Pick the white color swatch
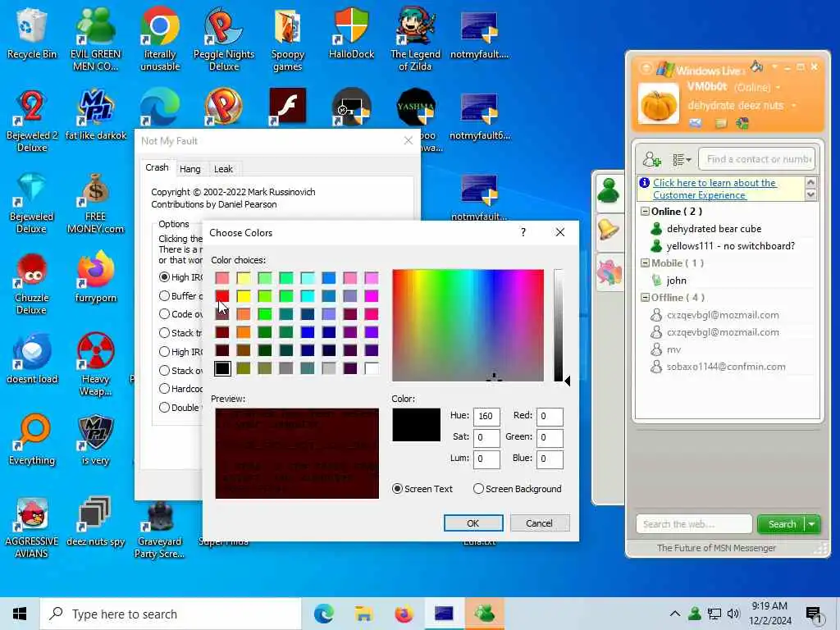The height and width of the screenshot is (630, 840). coord(372,368)
